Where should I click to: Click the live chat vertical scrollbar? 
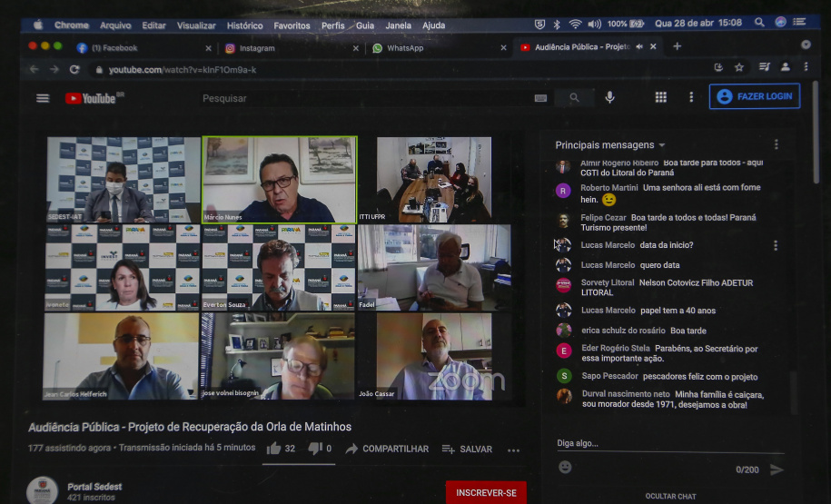tap(793, 390)
